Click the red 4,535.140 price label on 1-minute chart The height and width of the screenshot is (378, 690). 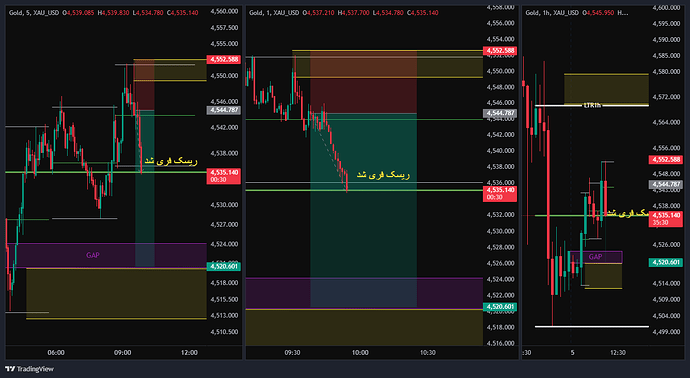[x=500, y=190]
